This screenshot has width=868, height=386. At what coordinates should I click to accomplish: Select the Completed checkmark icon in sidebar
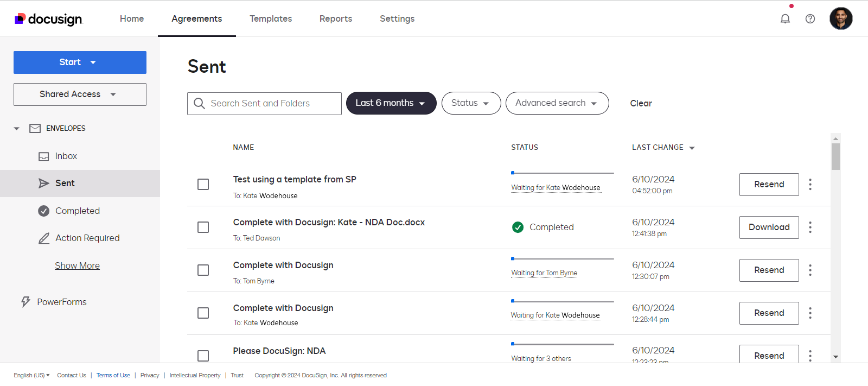click(44, 211)
